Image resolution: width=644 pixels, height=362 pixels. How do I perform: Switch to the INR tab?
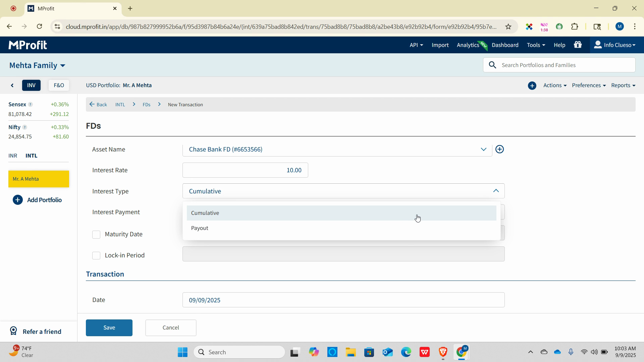point(13,156)
